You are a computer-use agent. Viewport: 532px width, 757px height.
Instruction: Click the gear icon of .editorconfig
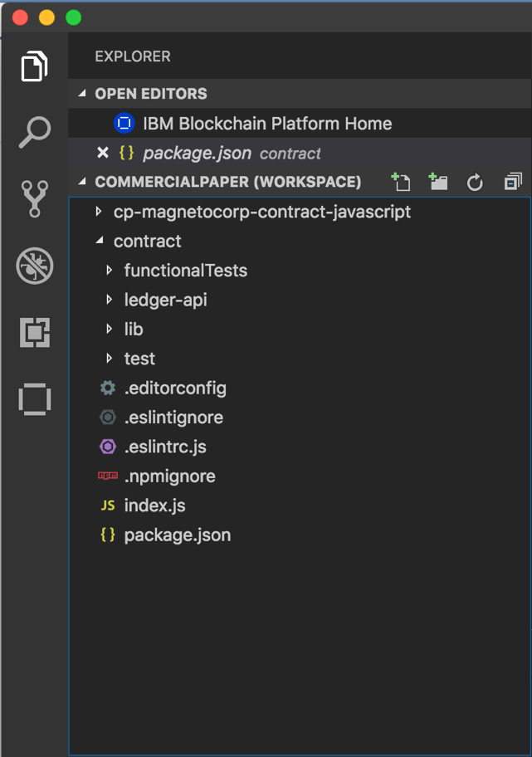(108, 388)
